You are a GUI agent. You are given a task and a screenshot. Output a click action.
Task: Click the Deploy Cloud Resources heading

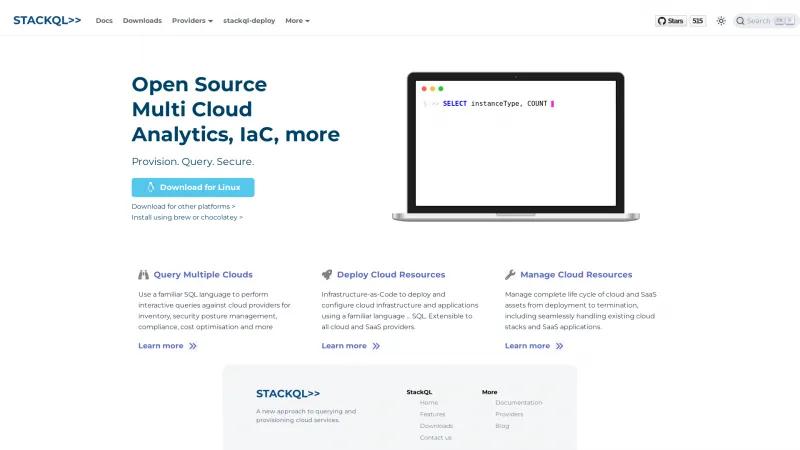click(x=391, y=274)
